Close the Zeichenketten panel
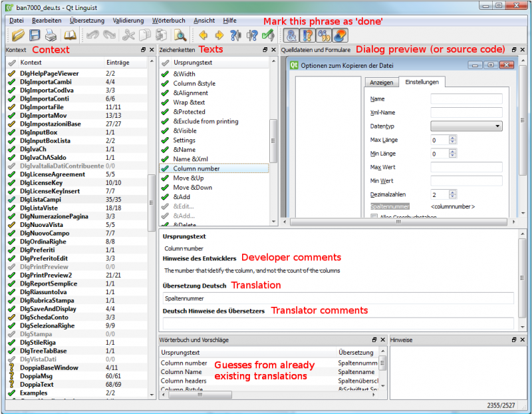Image resolution: width=532 pixels, height=414 pixels. click(x=274, y=49)
